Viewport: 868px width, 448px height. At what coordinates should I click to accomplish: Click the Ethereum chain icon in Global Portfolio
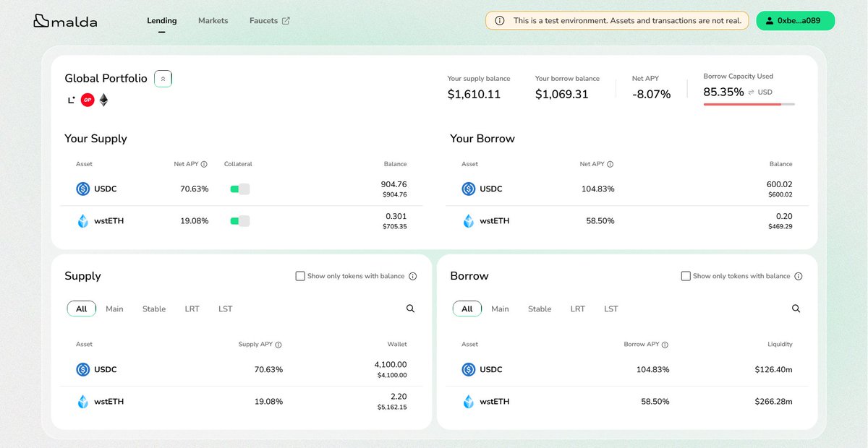pos(103,100)
